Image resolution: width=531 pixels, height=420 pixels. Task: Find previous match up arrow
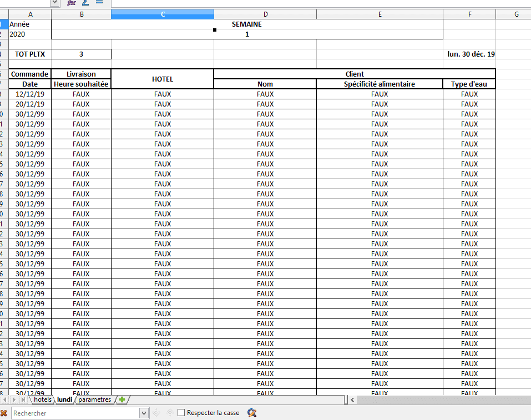point(170,413)
